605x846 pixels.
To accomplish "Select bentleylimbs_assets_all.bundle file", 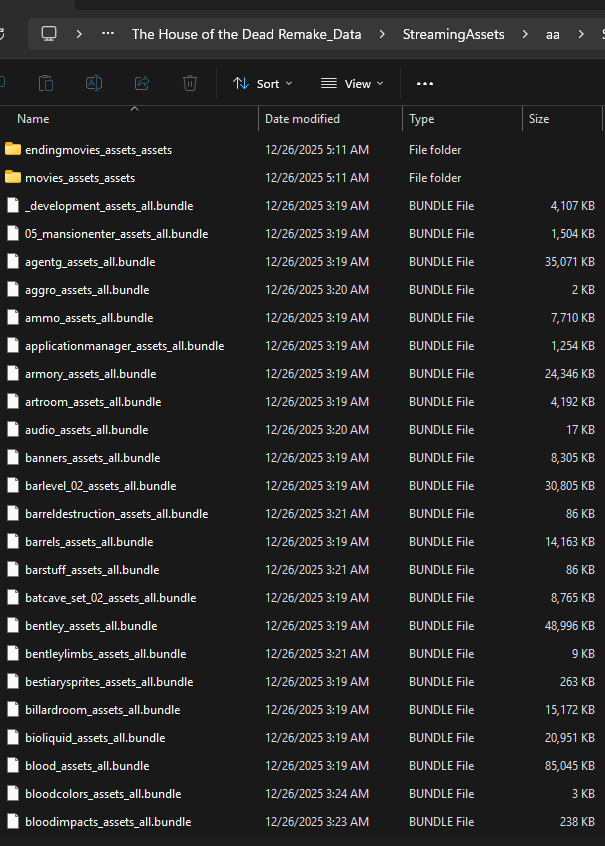I will 106,654.
